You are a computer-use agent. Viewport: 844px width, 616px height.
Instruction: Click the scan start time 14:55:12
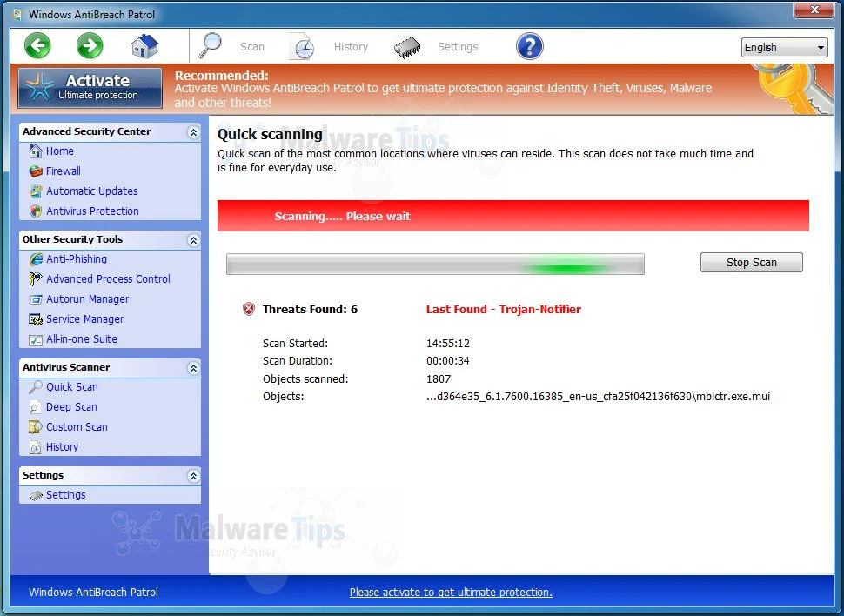point(448,343)
